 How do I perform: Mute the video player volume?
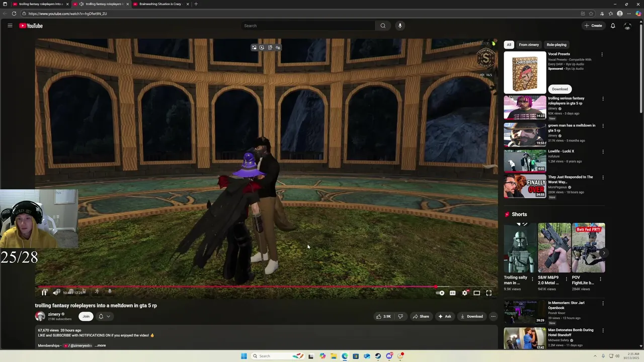[x=56, y=293]
